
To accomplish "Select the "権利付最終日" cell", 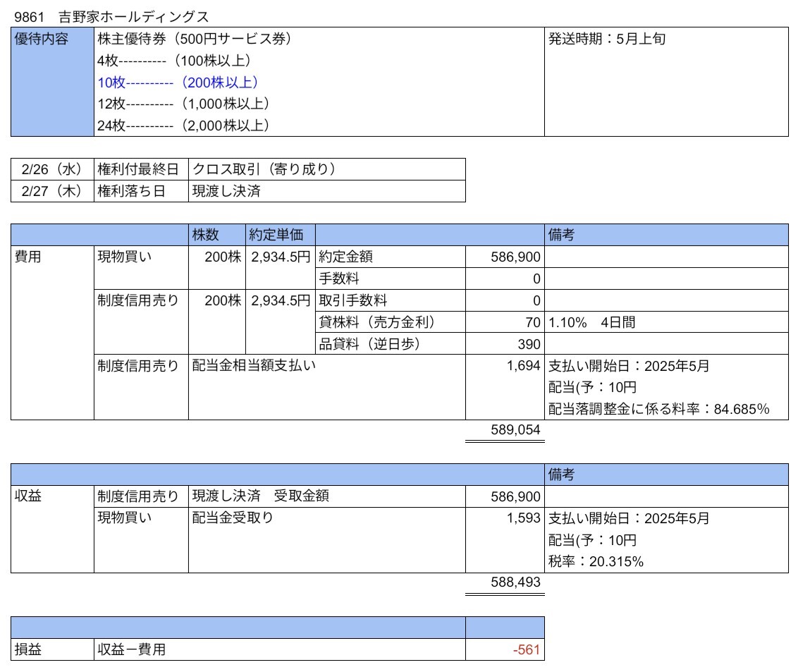I will coord(141,169).
